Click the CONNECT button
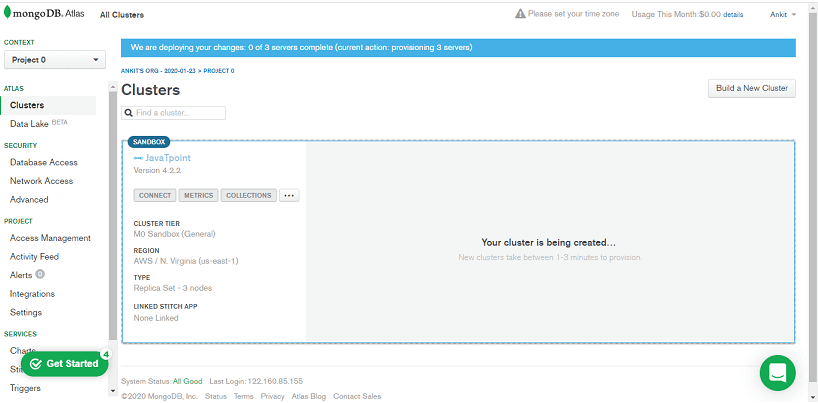This screenshot has height=403, width=818. click(x=155, y=195)
